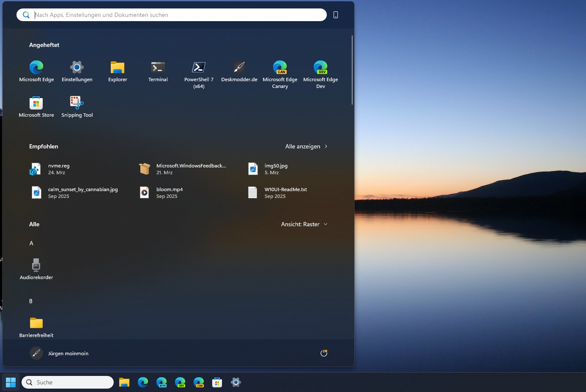Image resolution: width=586 pixels, height=392 pixels.
Task: Expand the Ansicht: Raster dropdown
Action: tap(304, 224)
